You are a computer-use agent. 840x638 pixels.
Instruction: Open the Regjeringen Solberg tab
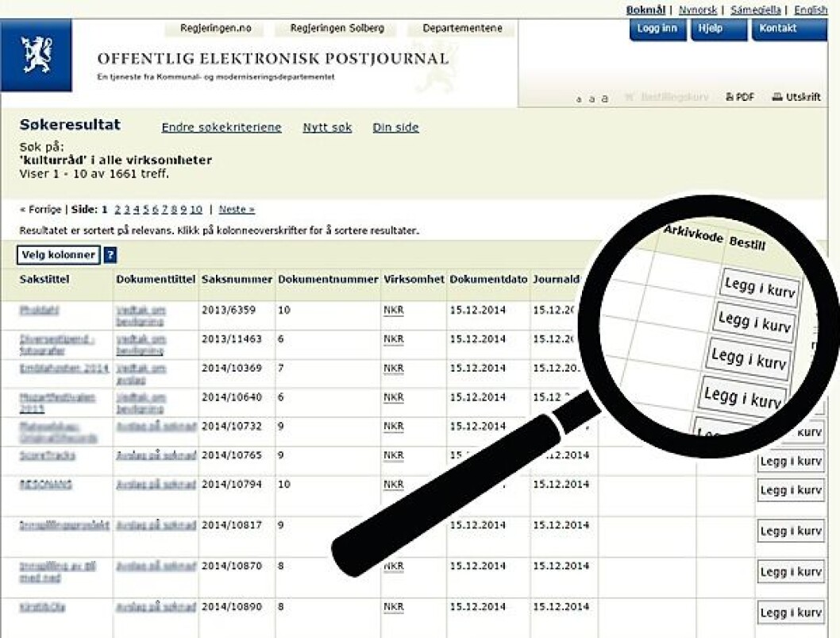tap(337, 29)
